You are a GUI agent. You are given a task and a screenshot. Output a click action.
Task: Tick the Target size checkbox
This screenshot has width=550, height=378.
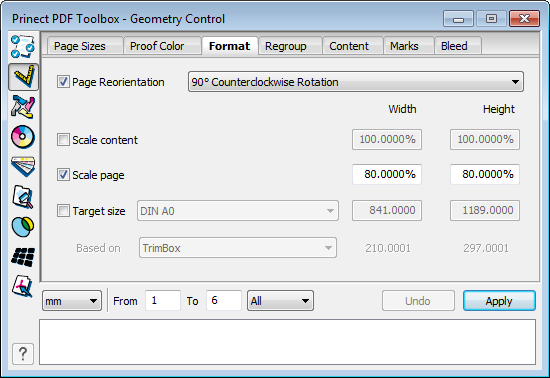pyautogui.click(x=63, y=211)
